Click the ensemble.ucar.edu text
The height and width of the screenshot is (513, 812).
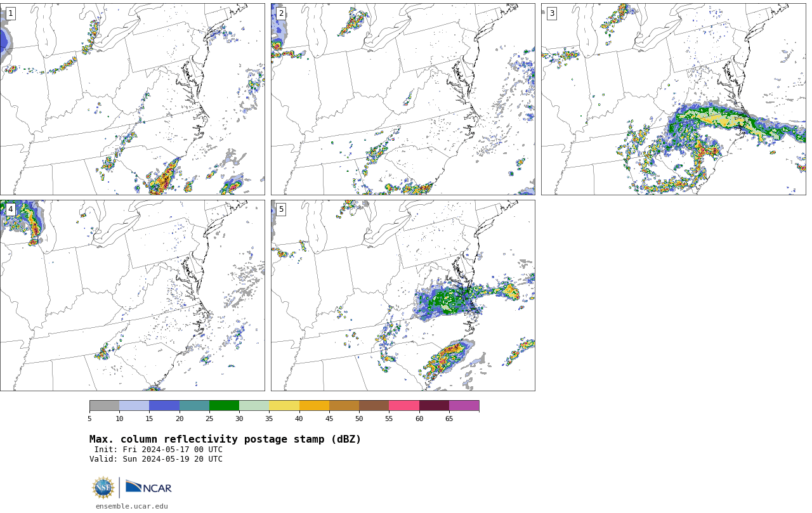coord(132,506)
